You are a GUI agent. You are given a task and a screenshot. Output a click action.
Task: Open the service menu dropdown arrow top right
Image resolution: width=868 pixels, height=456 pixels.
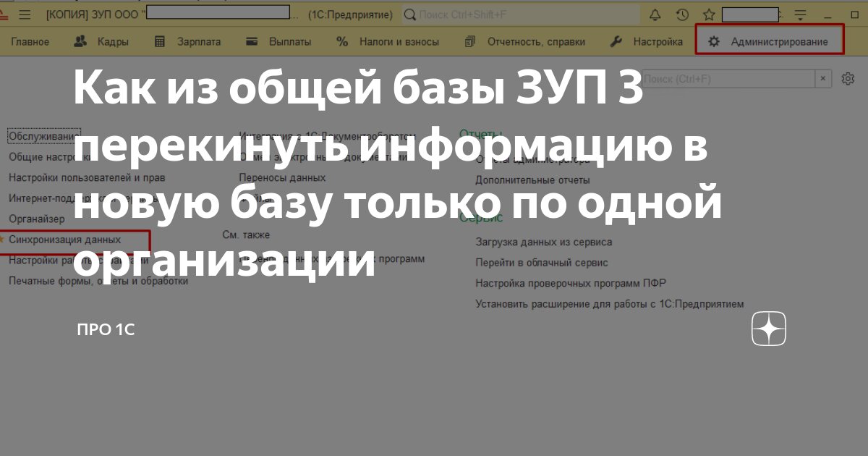tap(801, 13)
